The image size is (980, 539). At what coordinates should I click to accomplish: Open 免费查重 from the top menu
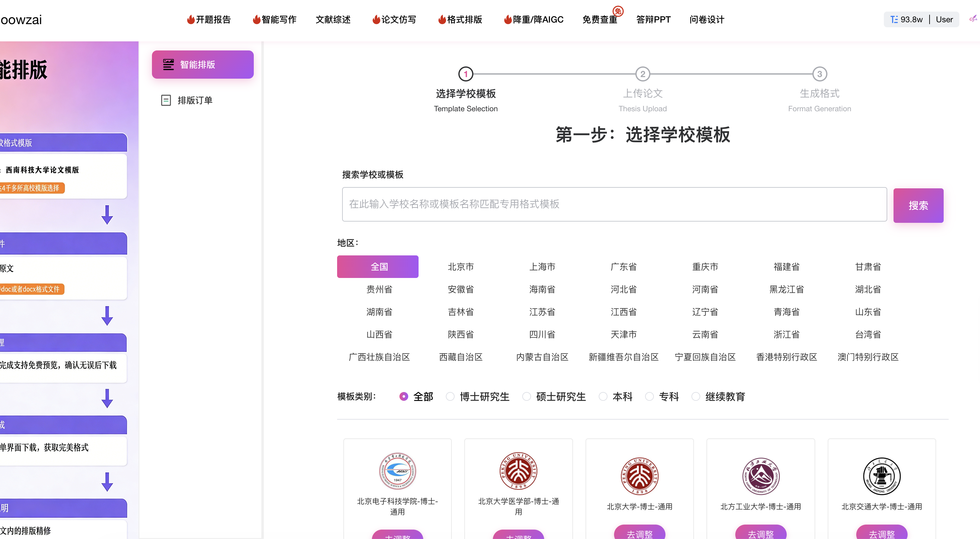600,19
